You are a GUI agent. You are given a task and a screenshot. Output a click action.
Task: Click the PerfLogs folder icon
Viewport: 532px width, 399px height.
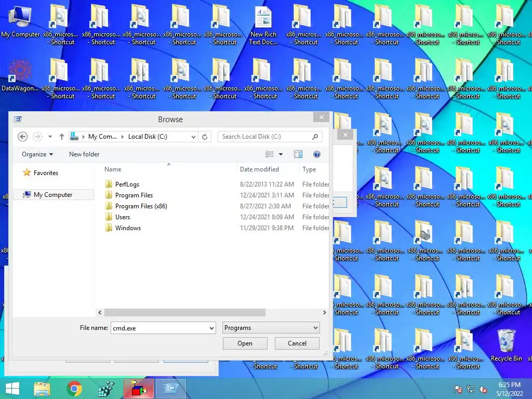coord(109,184)
